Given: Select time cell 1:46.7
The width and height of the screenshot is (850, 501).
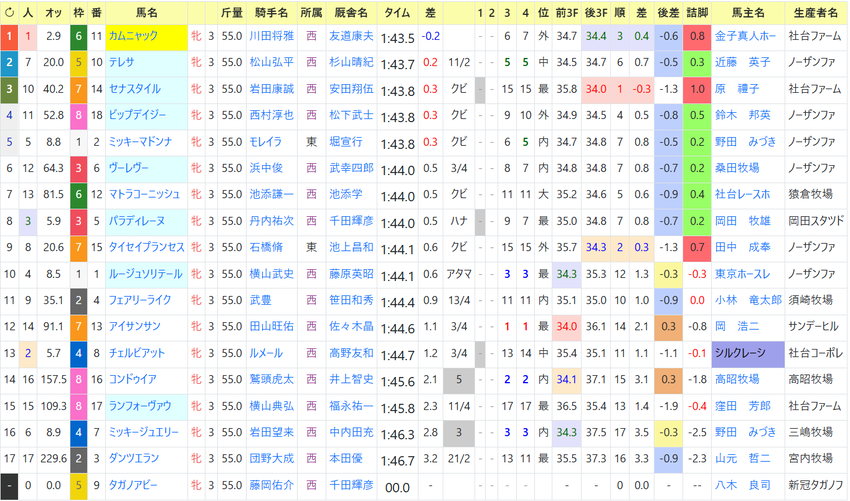Looking at the screenshot, I should click(397, 461).
